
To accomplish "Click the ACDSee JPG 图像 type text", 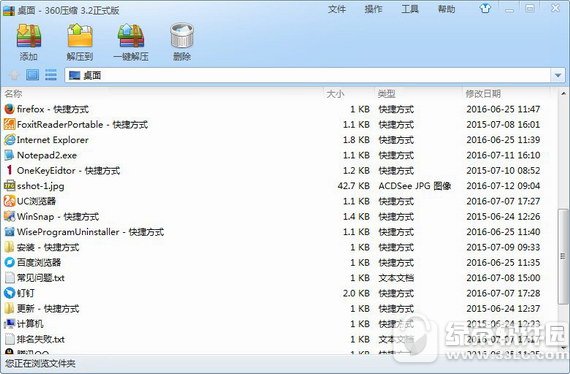I will click(x=415, y=186).
